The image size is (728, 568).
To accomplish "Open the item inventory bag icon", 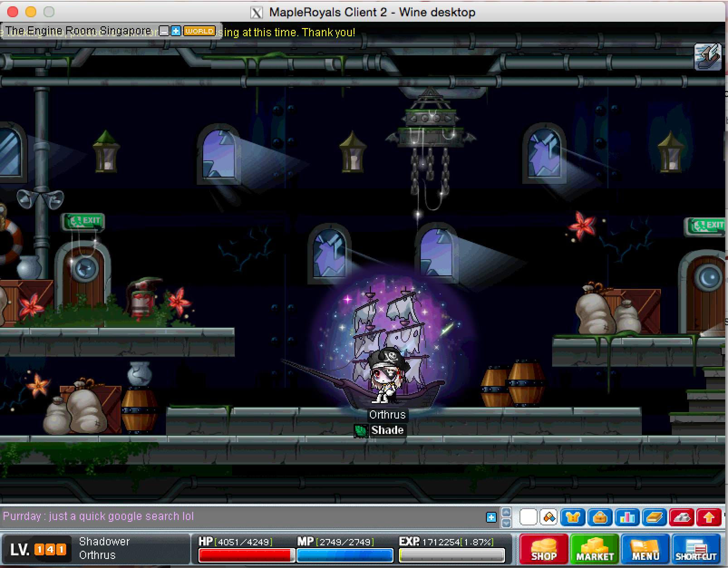I will [x=600, y=517].
